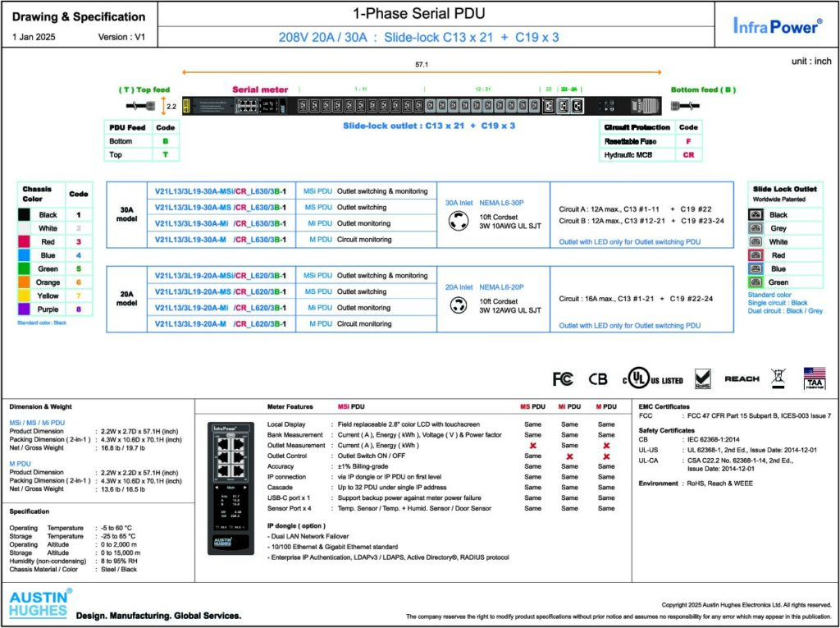Pick the Orange chassis color swatch
The width and height of the screenshot is (840, 628).
click(x=25, y=282)
